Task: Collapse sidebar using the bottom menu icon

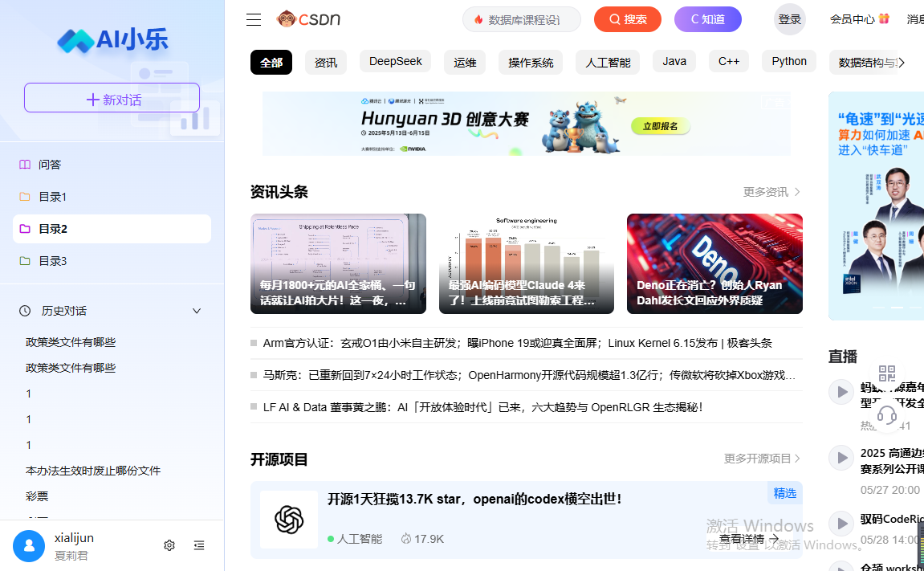Action: click(x=199, y=545)
